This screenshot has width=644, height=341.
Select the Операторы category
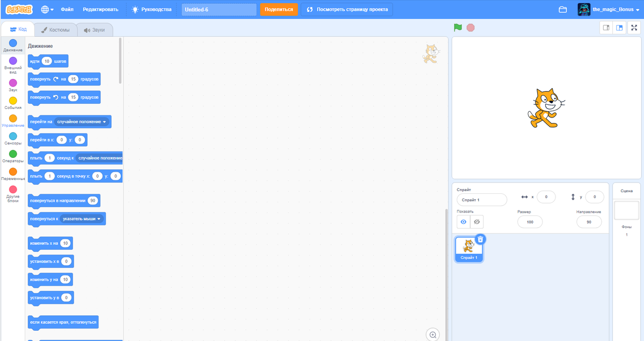click(x=13, y=156)
